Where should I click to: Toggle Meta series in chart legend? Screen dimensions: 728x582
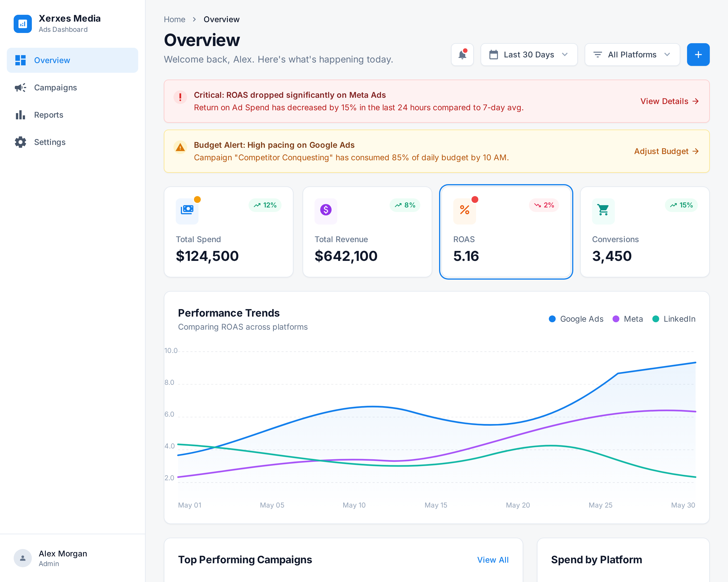(x=628, y=319)
